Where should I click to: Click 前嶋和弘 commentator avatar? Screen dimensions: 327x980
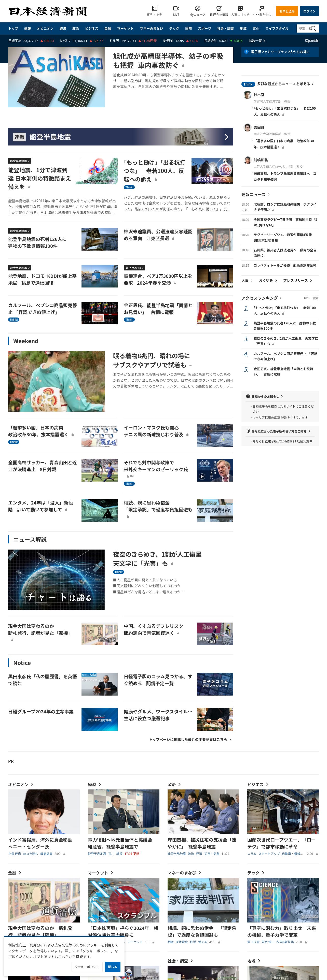[x=247, y=160]
